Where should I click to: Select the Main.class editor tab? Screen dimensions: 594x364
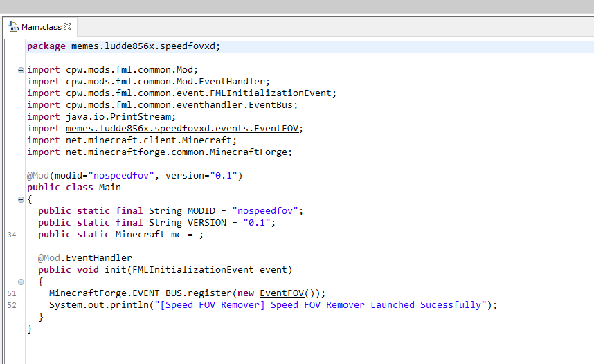click(x=40, y=27)
